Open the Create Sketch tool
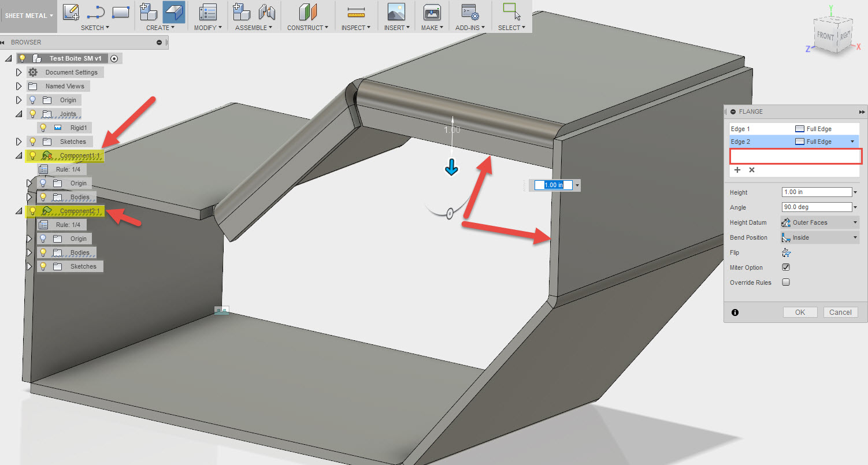 click(71, 12)
